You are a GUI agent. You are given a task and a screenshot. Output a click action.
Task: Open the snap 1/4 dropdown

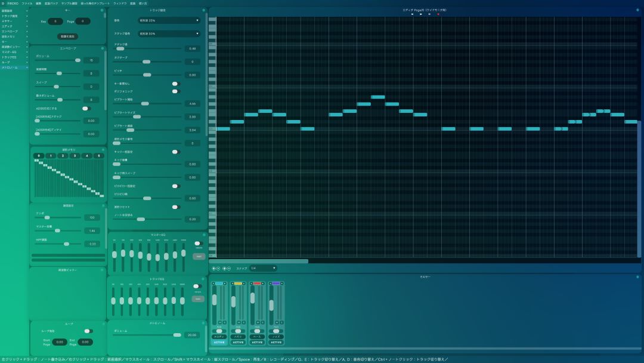[263, 269]
